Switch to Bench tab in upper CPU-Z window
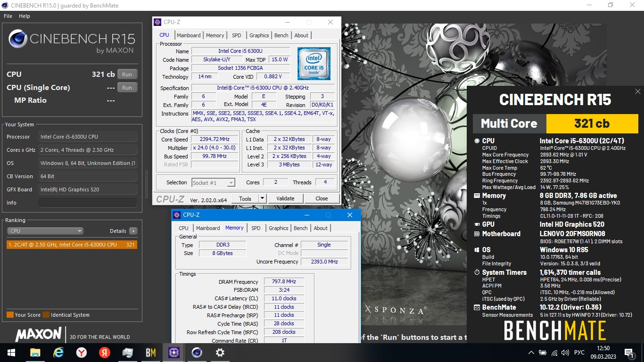 pos(281,35)
